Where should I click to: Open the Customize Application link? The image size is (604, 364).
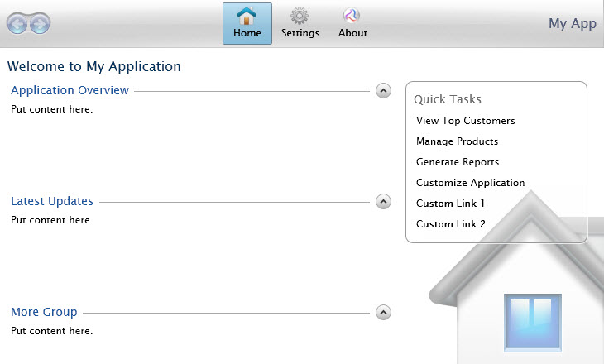(470, 183)
